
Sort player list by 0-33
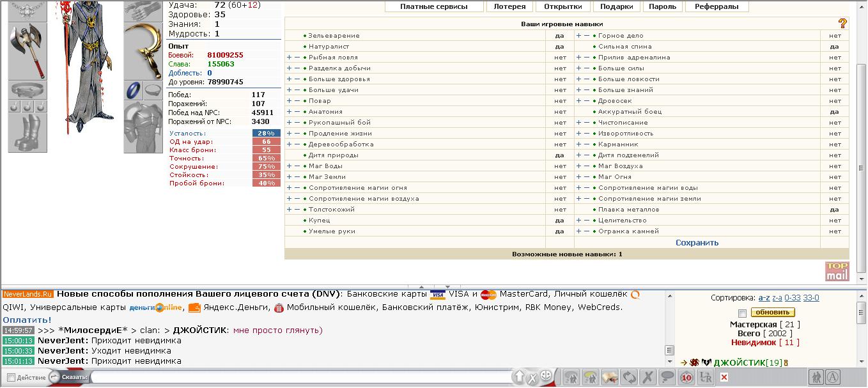pos(793,298)
